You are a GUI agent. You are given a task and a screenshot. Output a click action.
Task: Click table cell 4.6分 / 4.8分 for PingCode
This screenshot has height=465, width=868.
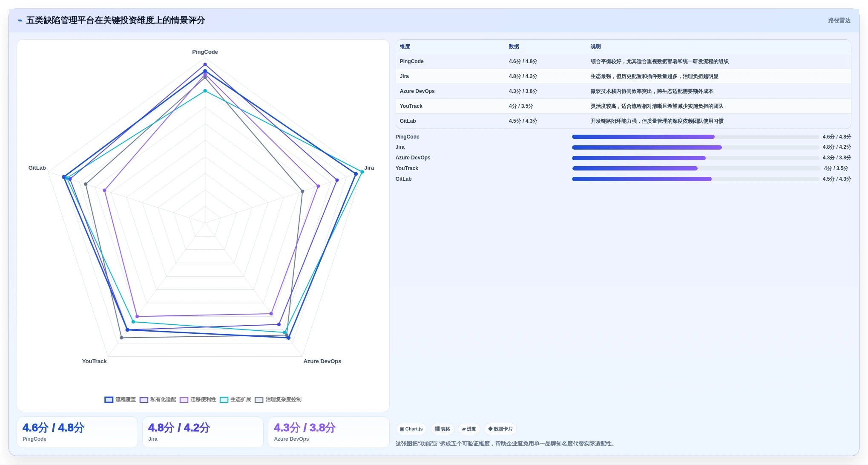point(523,62)
